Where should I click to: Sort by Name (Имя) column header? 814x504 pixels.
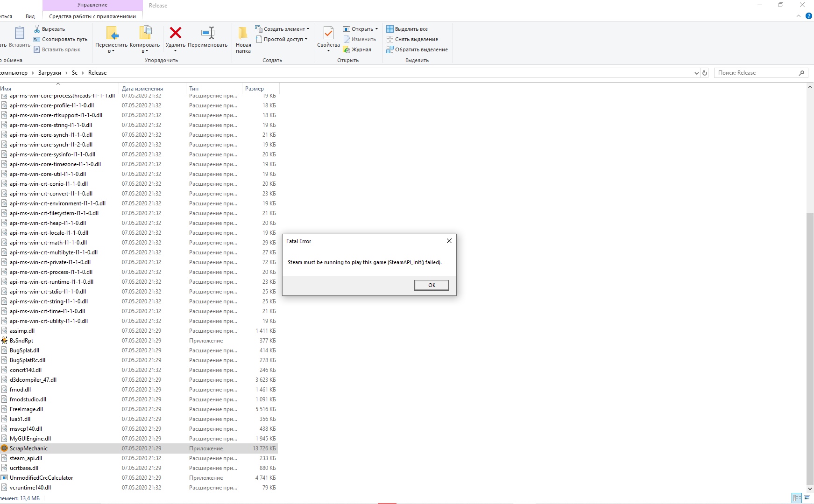[x=58, y=88]
